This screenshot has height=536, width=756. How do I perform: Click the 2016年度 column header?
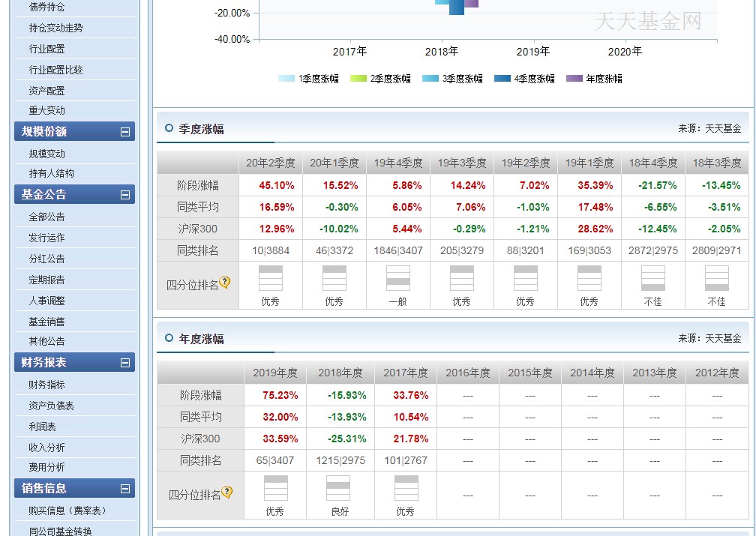(468, 373)
